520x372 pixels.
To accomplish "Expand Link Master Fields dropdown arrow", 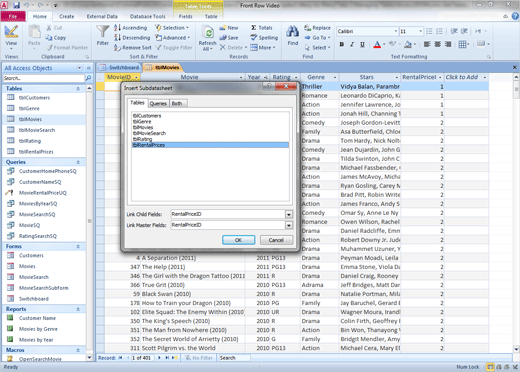I will [x=289, y=225].
